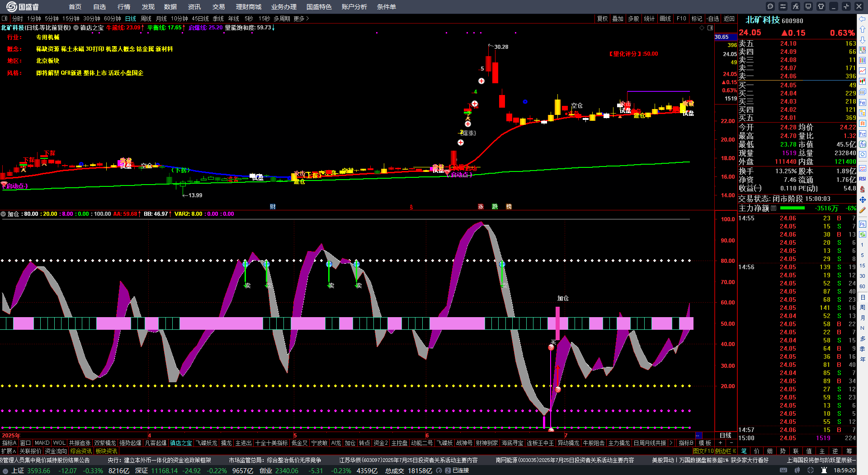Open the tree structure sidebar icon
Screen dimensions: 868x475
point(863,113)
